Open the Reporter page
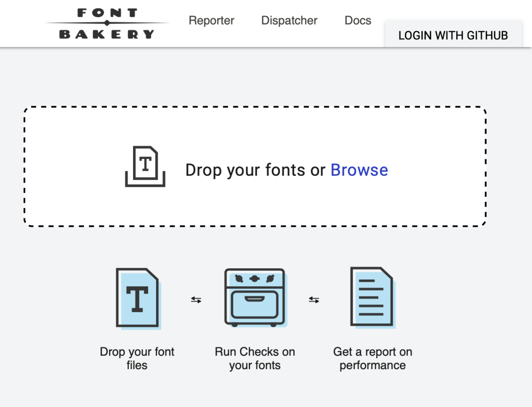 click(x=211, y=20)
